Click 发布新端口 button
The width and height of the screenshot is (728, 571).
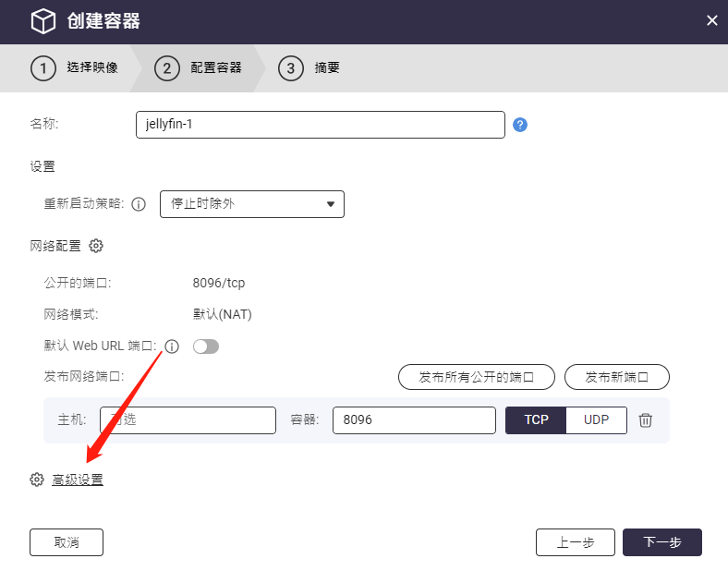click(616, 377)
